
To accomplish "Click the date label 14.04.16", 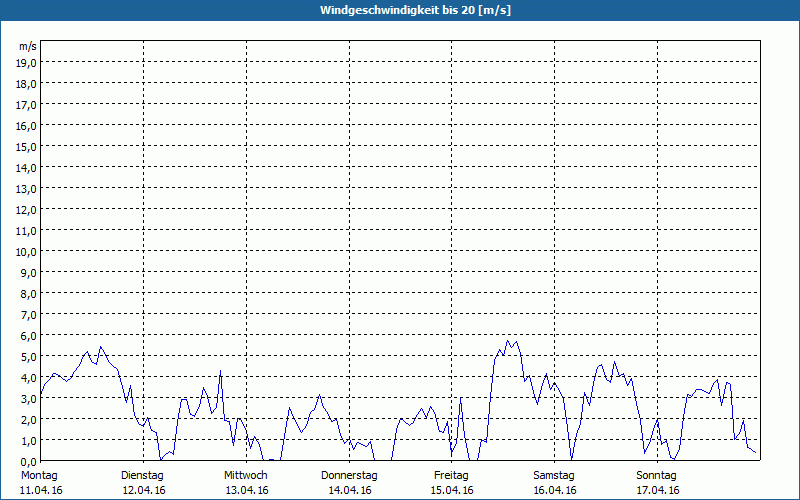I will (350, 490).
